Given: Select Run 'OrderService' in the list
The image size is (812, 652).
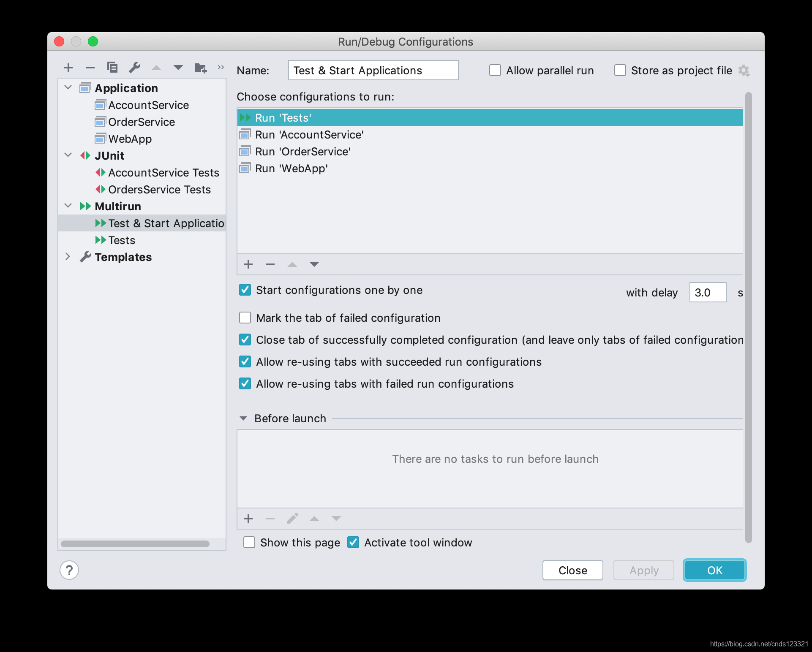Looking at the screenshot, I should click(302, 152).
